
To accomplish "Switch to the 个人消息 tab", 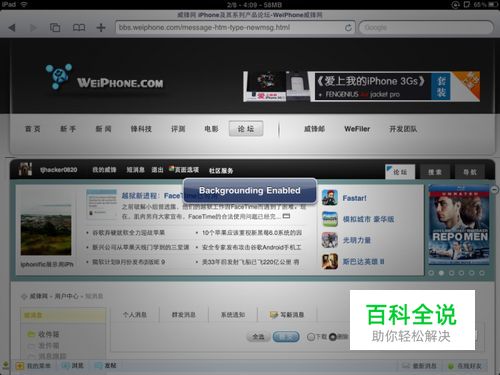I will [x=135, y=315].
